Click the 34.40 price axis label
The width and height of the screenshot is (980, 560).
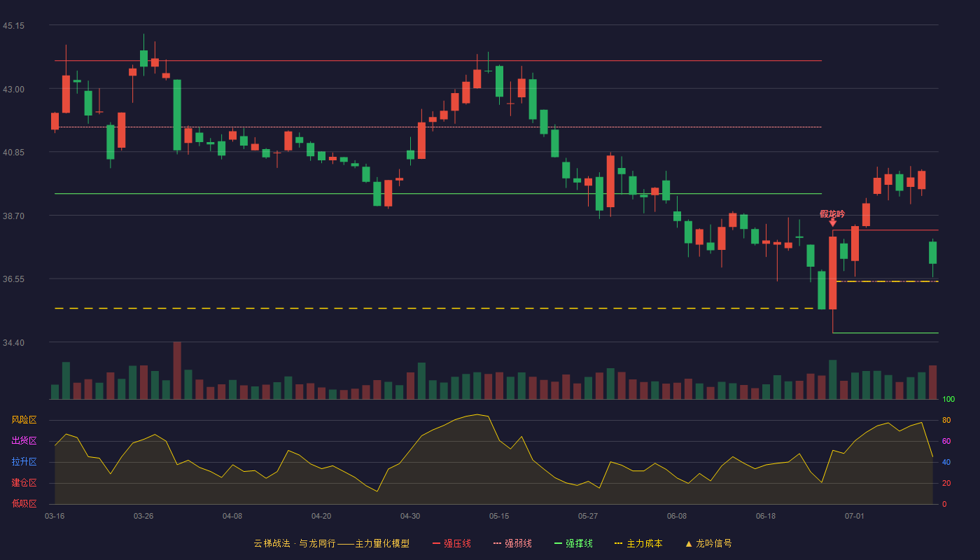(13, 342)
